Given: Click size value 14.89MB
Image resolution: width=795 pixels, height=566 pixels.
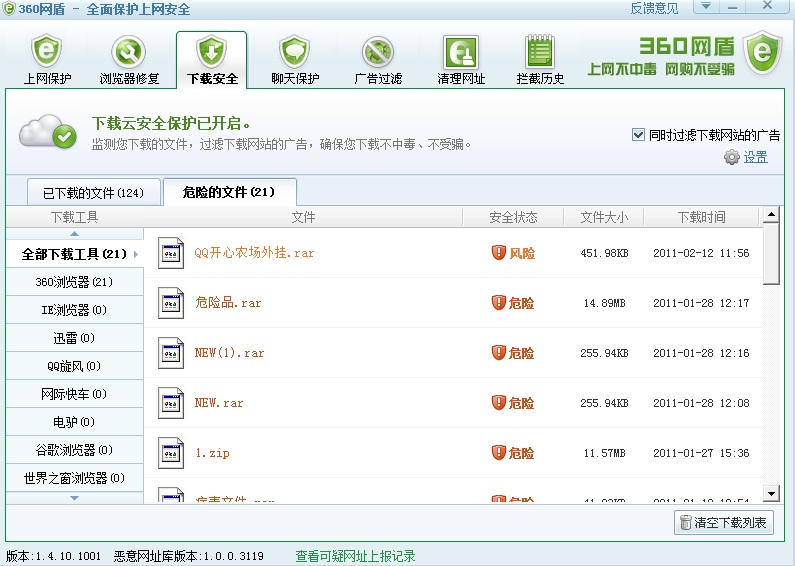Looking at the screenshot, I should point(604,303).
